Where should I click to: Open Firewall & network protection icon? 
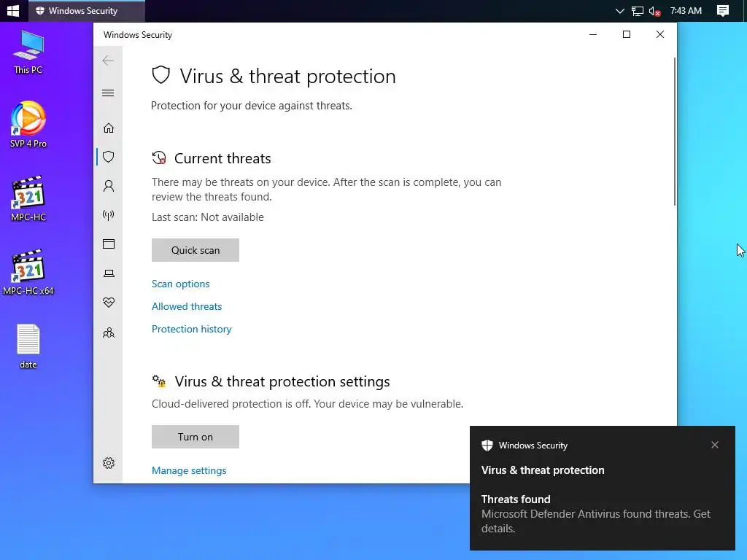tap(109, 215)
